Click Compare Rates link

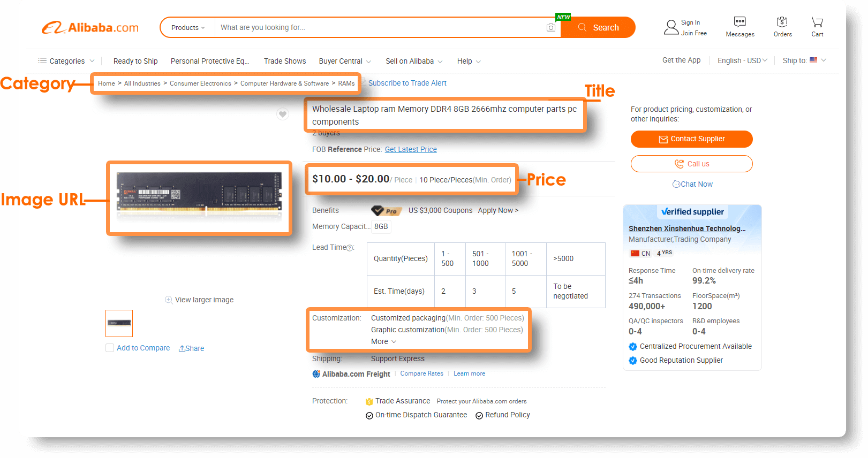point(421,374)
